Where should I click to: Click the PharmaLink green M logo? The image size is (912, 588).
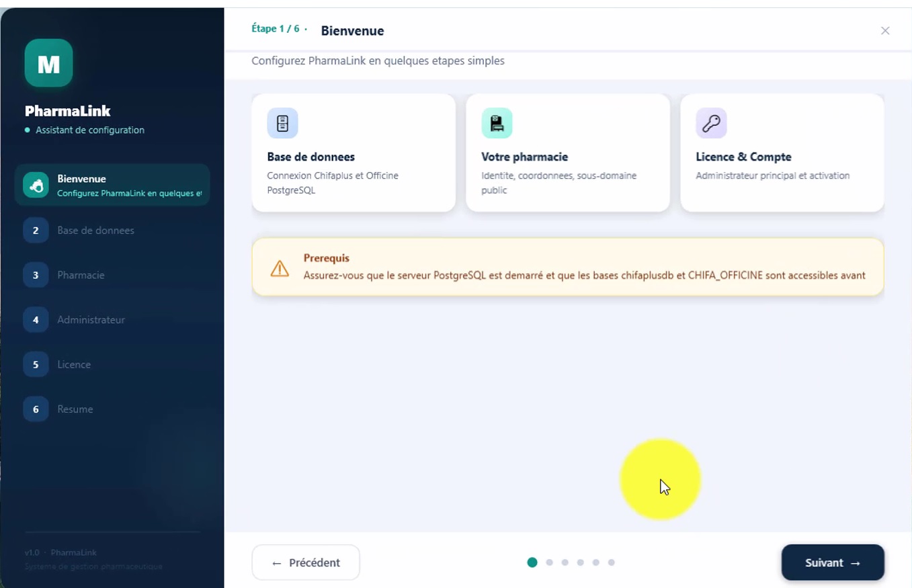coord(48,63)
